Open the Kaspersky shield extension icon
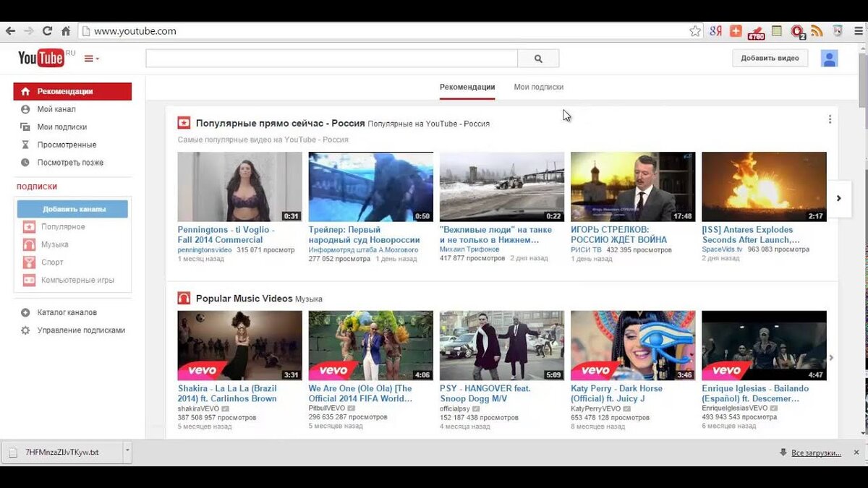 [838, 31]
